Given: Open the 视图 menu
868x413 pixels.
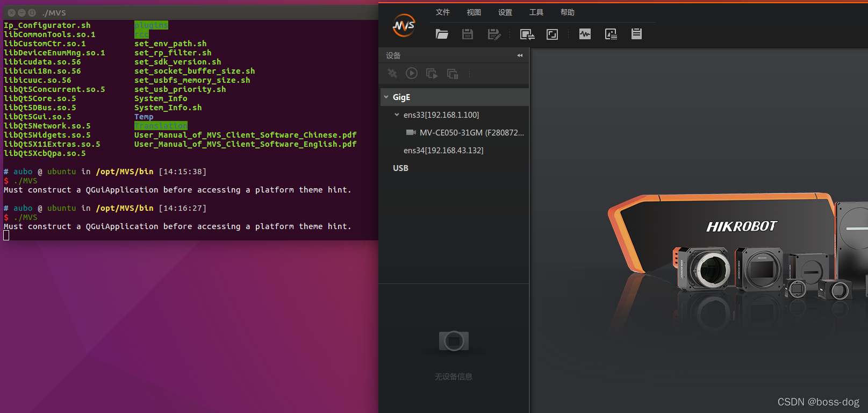Looking at the screenshot, I should point(474,12).
